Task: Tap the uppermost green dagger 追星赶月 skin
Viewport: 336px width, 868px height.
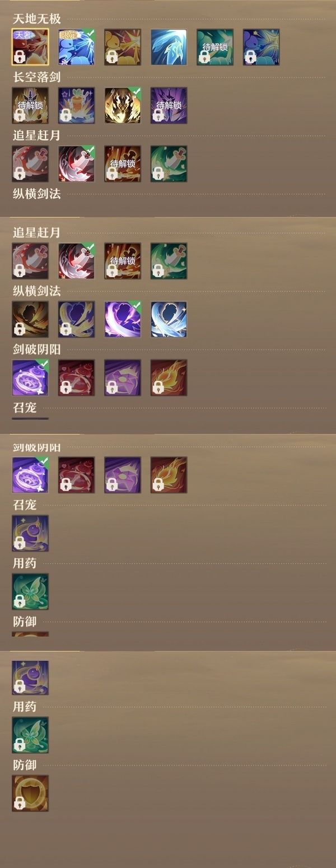Action: point(169,164)
